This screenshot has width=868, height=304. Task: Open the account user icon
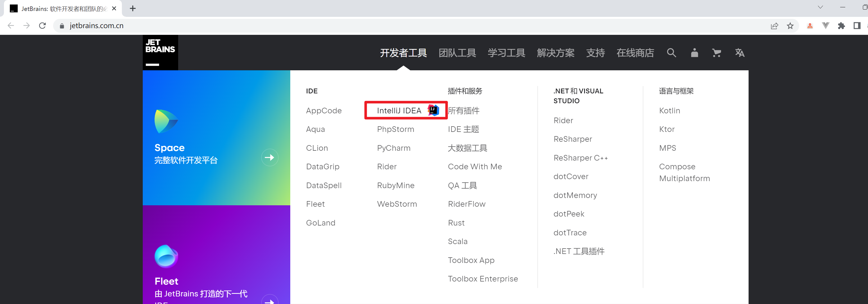click(694, 53)
